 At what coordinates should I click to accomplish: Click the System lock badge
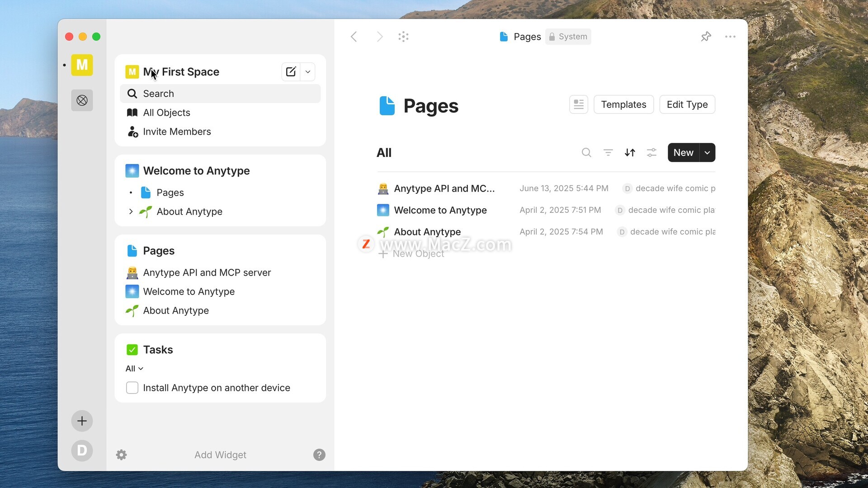tap(568, 37)
